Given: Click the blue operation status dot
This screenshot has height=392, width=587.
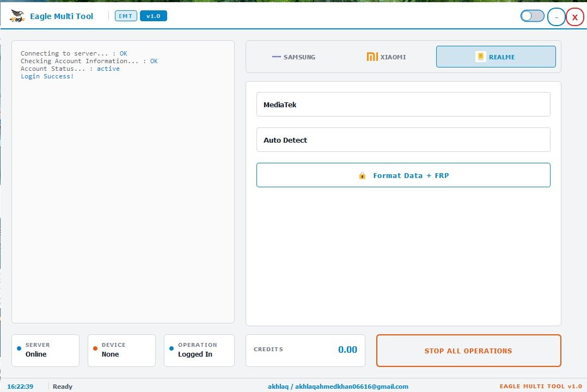Looking at the screenshot, I should tap(172, 348).
